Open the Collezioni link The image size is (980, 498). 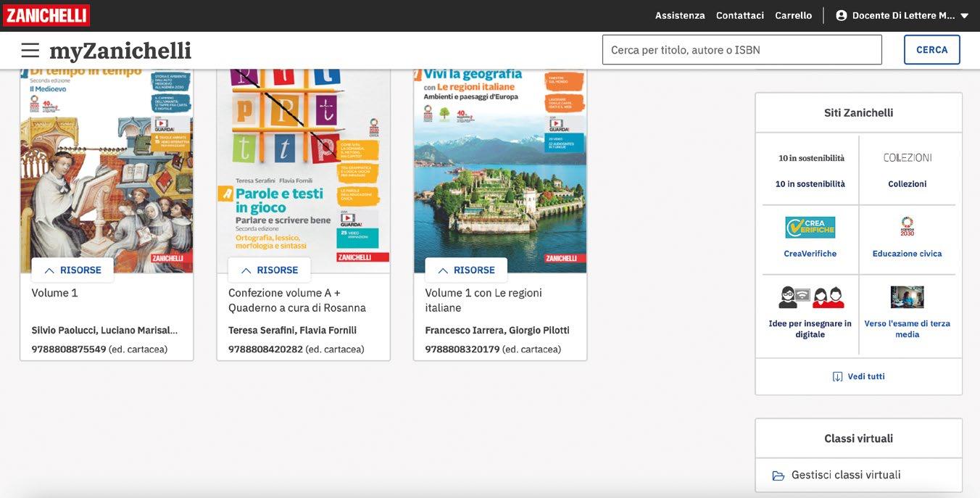point(908,184)
